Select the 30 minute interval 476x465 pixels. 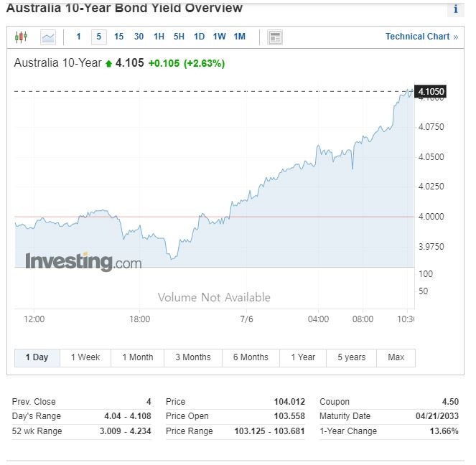click(139, 37)
